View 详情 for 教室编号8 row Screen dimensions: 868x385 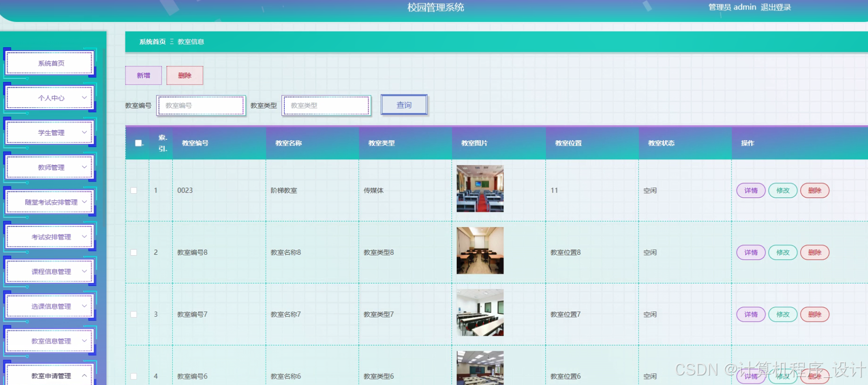[x=751, y=252]
